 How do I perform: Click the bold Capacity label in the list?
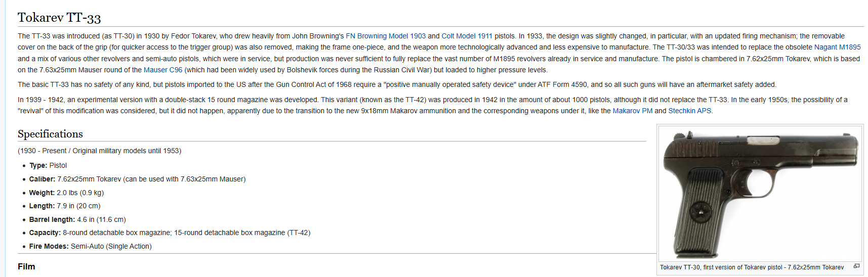[45, 233]
